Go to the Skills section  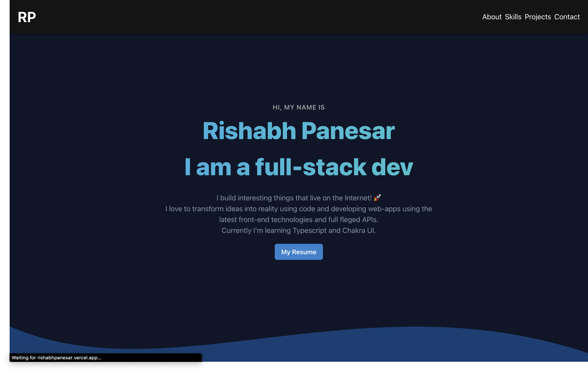coord(513,17)
